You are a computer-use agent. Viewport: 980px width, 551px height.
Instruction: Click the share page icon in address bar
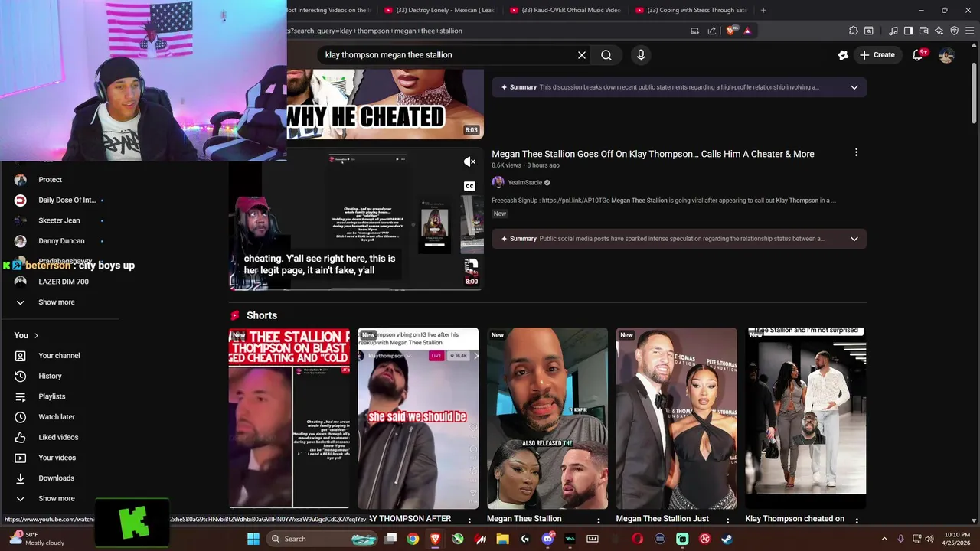tap(712, 31)
